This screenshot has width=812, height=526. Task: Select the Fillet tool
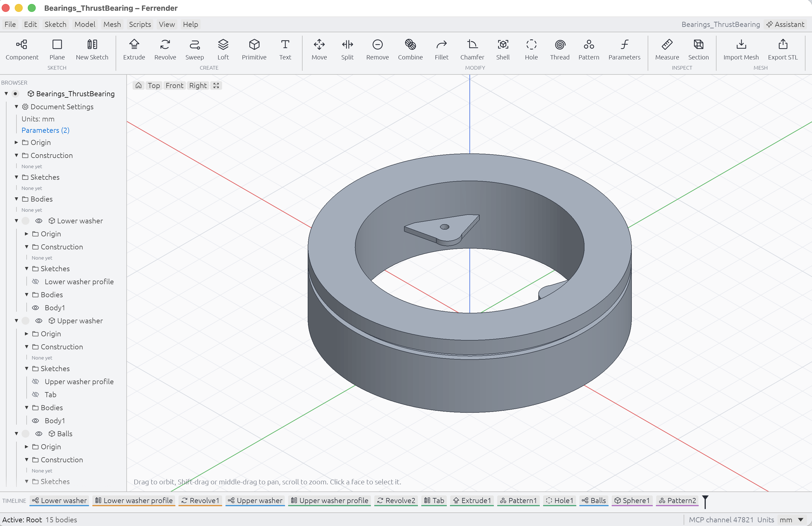(x=441, y=50)
